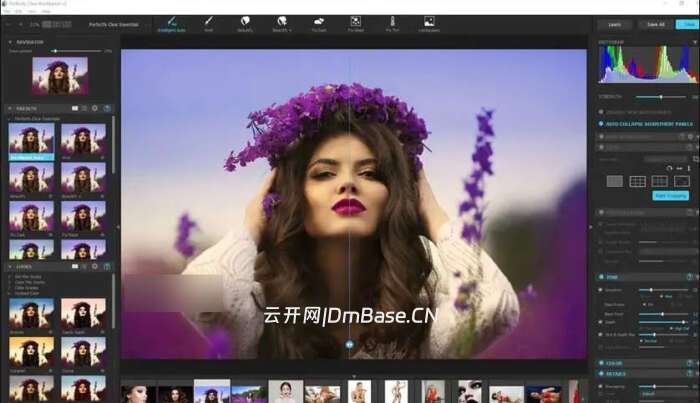Open the Help menu
The height and width of the screenshot is (403, 700).
pyautogui.click(x=46, y=11)
